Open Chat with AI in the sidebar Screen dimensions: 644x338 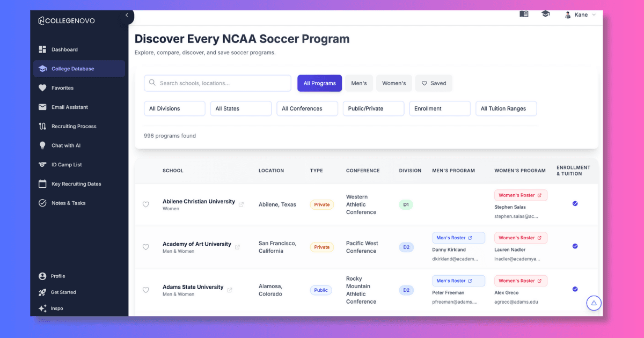click(66, 145)
